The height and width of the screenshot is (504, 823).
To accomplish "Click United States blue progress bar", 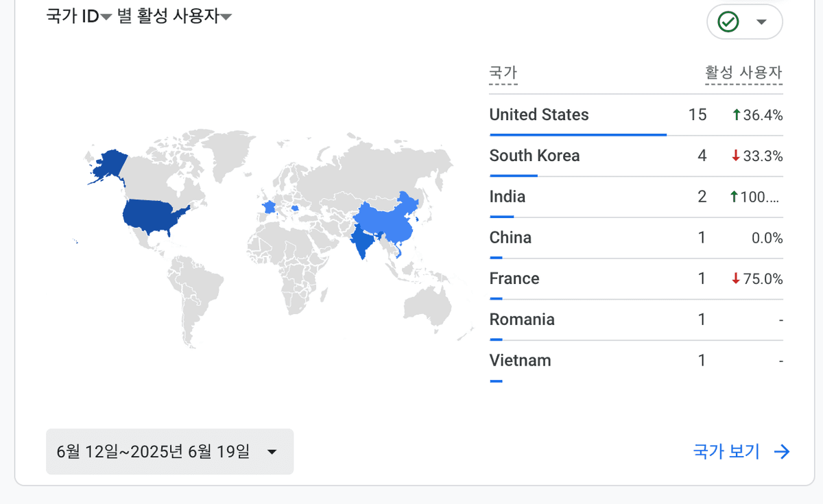I will click(x=577, y=135).
